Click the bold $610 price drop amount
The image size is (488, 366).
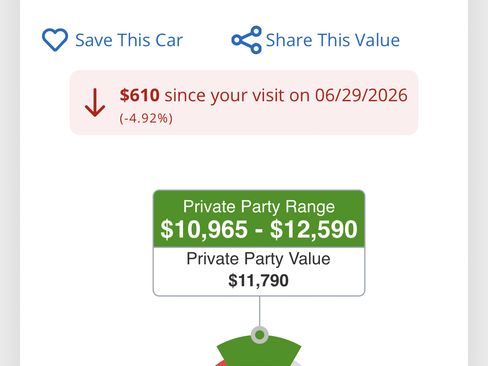pos(140,95)
